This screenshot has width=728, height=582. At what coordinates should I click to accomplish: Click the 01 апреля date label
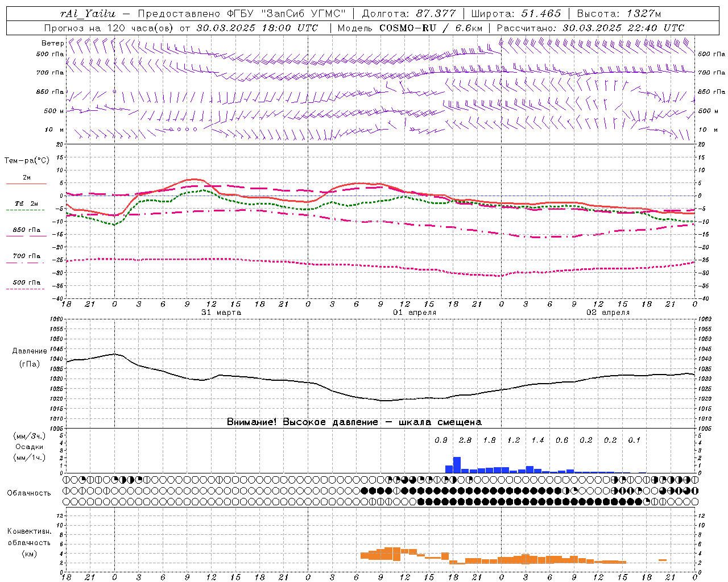pyautogui.click(x=415, y=313)
